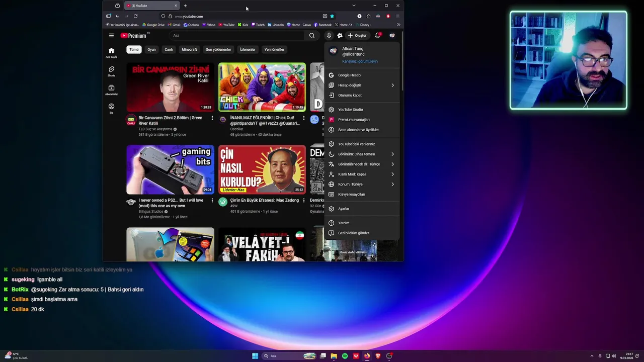Image resolution: width=644 pixels, height=362 pixels.
Task: Open Kick bookmark
Action: [243, 25]
